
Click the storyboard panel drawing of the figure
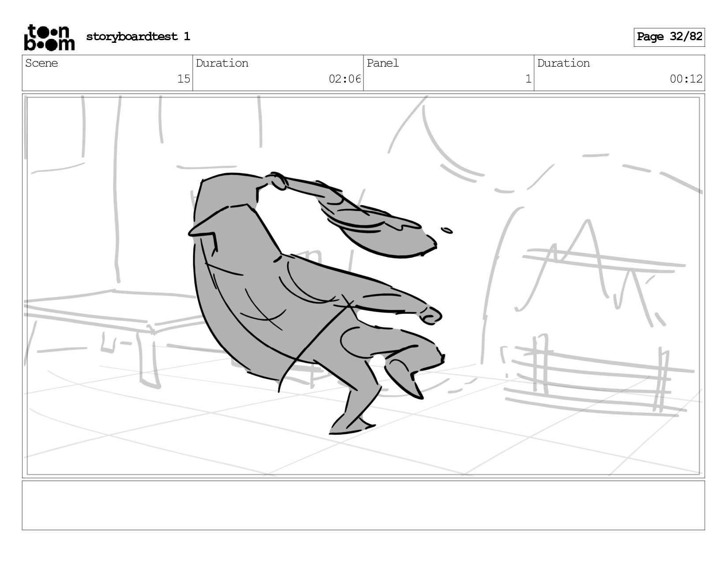tap(363, 286)
